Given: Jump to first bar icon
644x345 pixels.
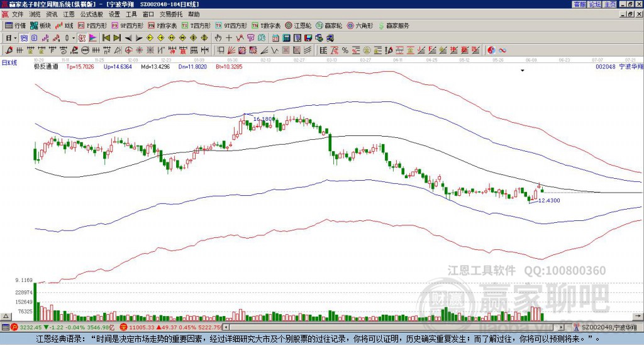Looking at the screenshot, I should [x=106, y=38].
